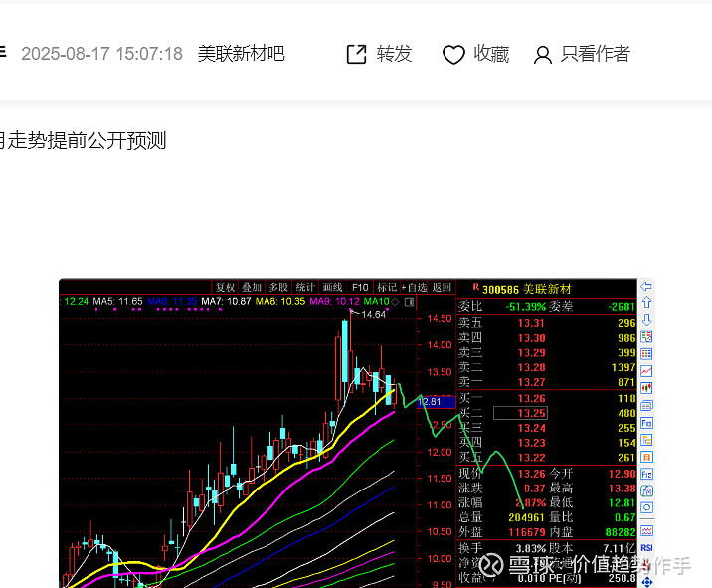Click the four-way move arrows icon
Screen dimensions: 712x588
click(x=646, y=582)
